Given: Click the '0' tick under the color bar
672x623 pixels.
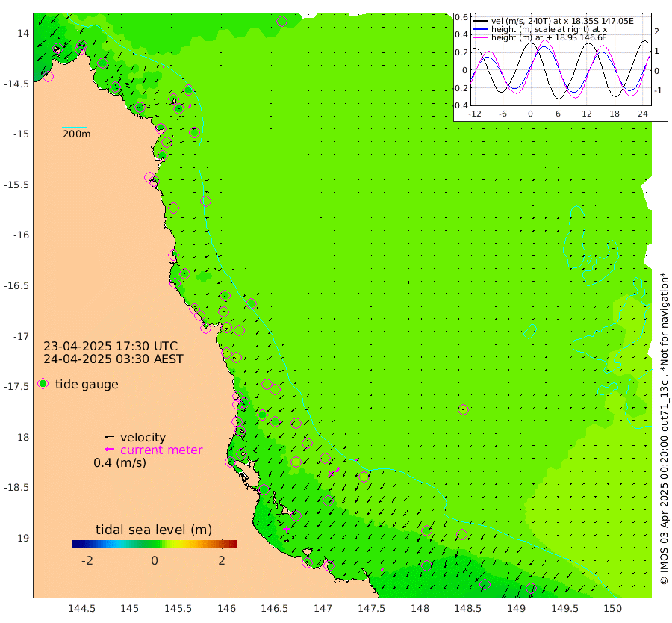Looking at the screenshot, I should pos(155,560).
